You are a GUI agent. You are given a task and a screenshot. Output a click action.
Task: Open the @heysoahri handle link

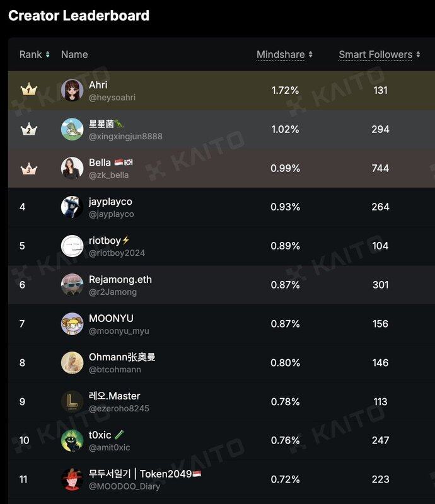tap(112, 98)
